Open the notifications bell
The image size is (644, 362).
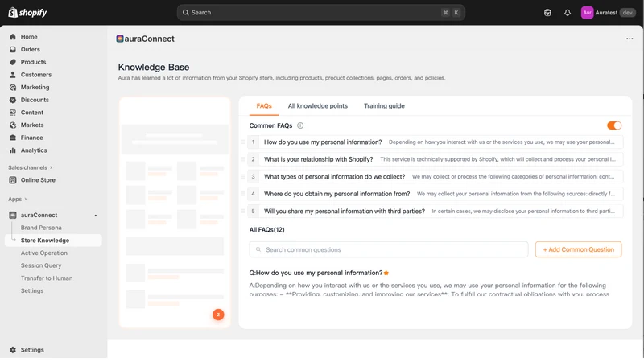(x=568, y=13)
